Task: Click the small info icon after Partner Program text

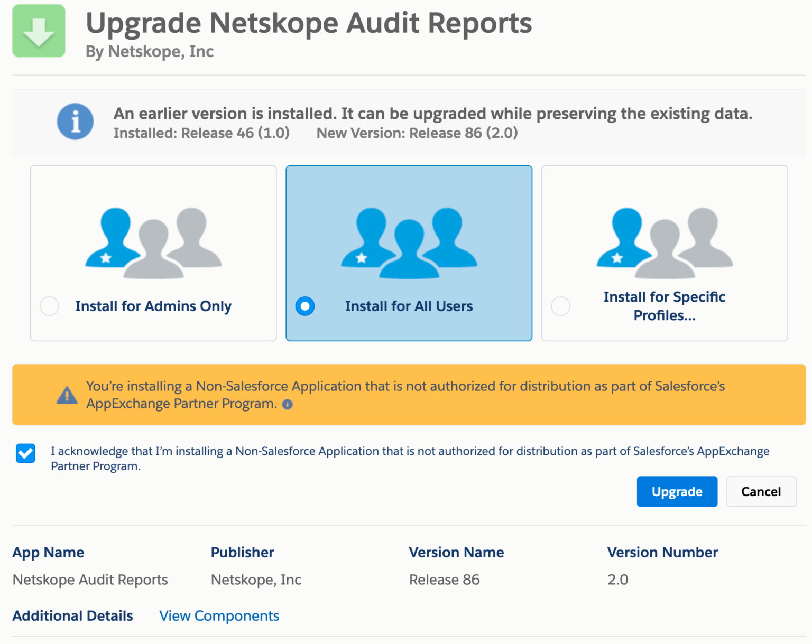Action: click(x=287, y=404)
